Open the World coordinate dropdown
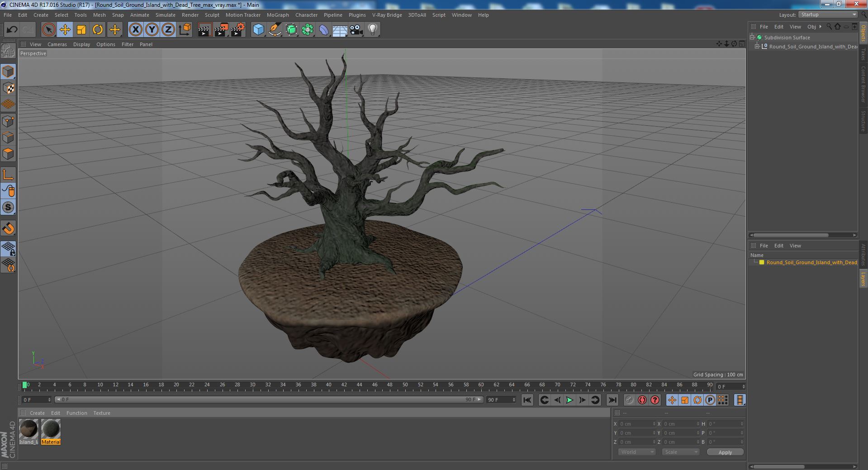The width and height of the screenshot is (868, 470). coord(636,452)
